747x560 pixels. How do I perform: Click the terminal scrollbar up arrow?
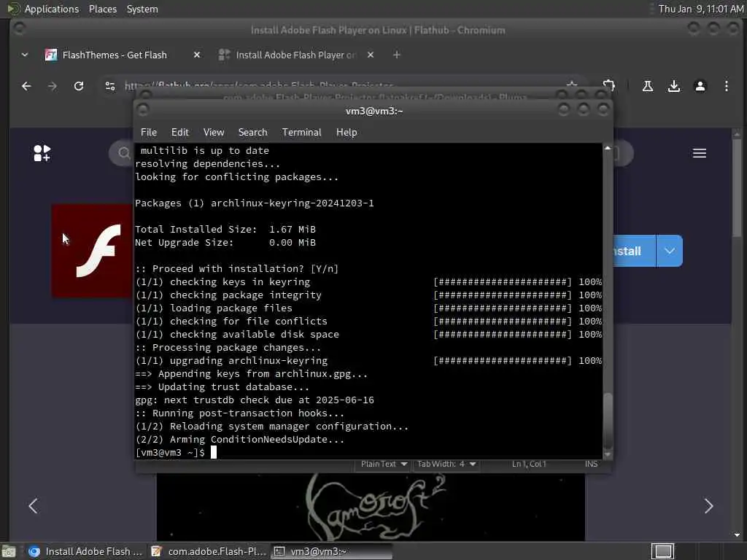point(608,148)
